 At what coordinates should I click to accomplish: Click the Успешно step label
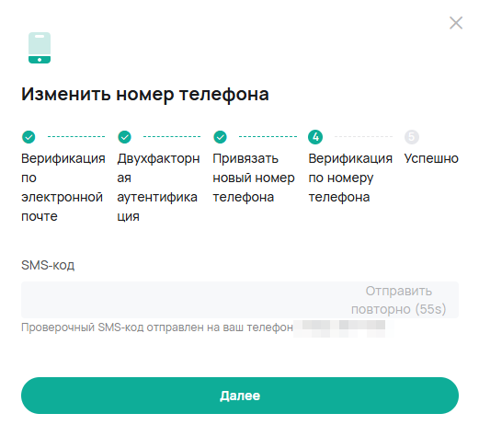[x=431, y=158]
